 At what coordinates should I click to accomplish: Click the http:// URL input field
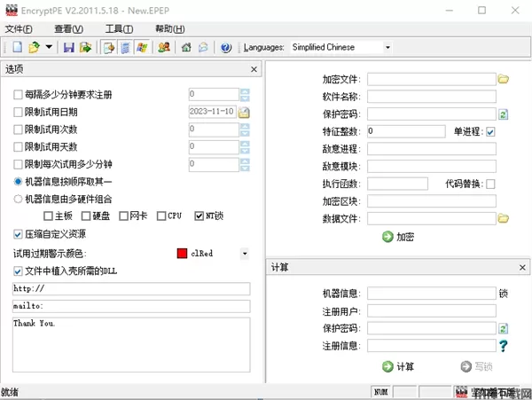(131, 289)
